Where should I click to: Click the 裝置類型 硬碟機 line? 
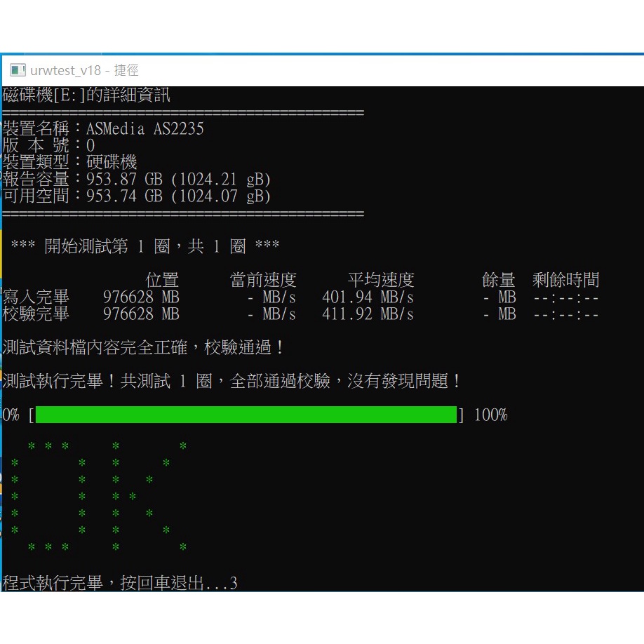(x=70, y=163)
